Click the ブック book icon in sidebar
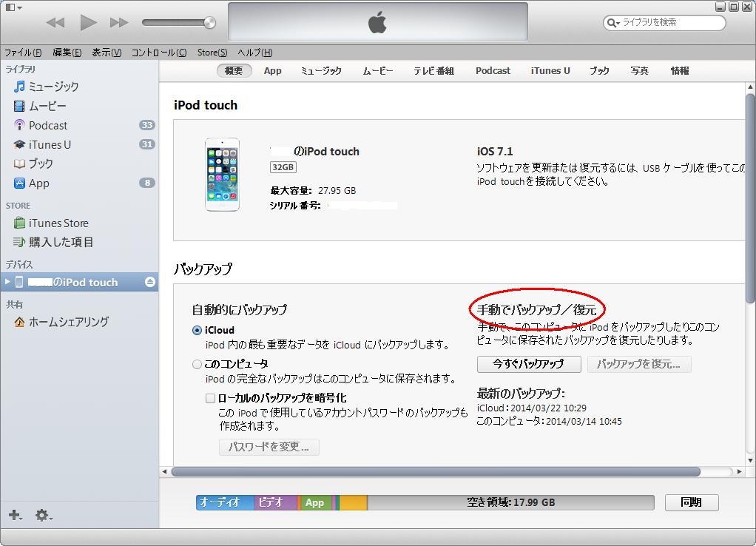Viewport: 756px width, 546px height. [19, 164]
